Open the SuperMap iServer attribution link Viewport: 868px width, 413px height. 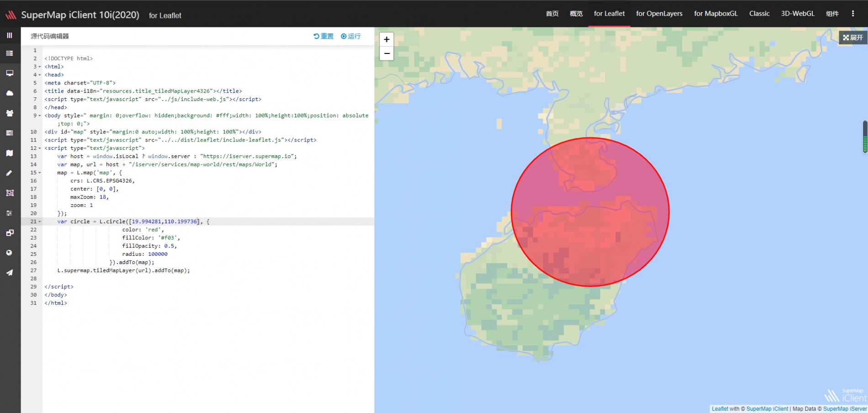click(845, 409)
